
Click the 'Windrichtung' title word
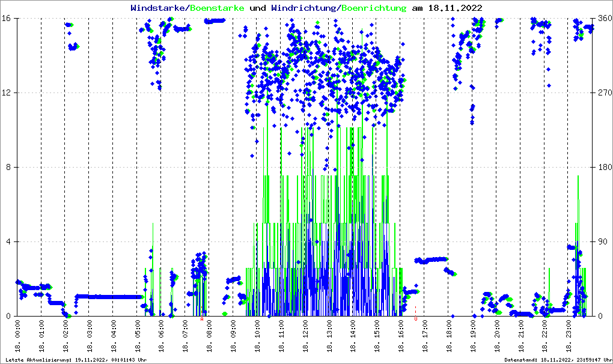(303, 8)
